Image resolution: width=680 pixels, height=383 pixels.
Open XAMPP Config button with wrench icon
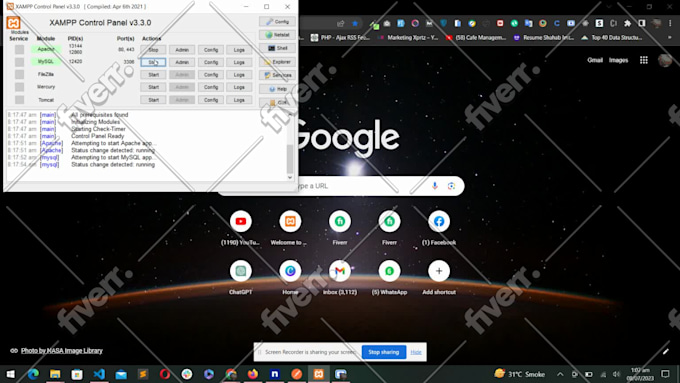(x=278, y=21)
